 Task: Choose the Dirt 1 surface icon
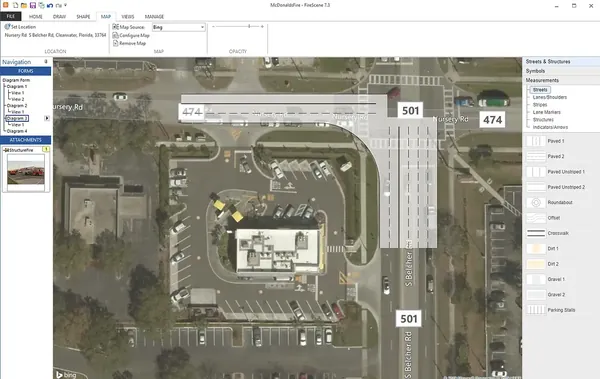coord(536,248)
